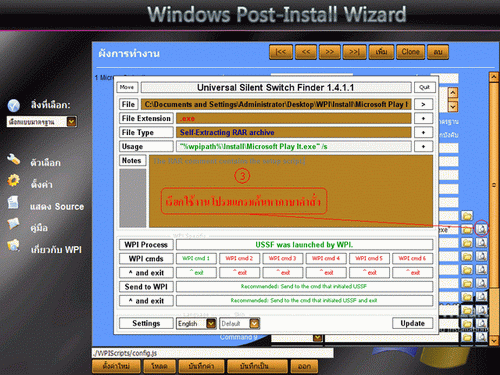Click the dot button beside File Extension

(423, 118)
